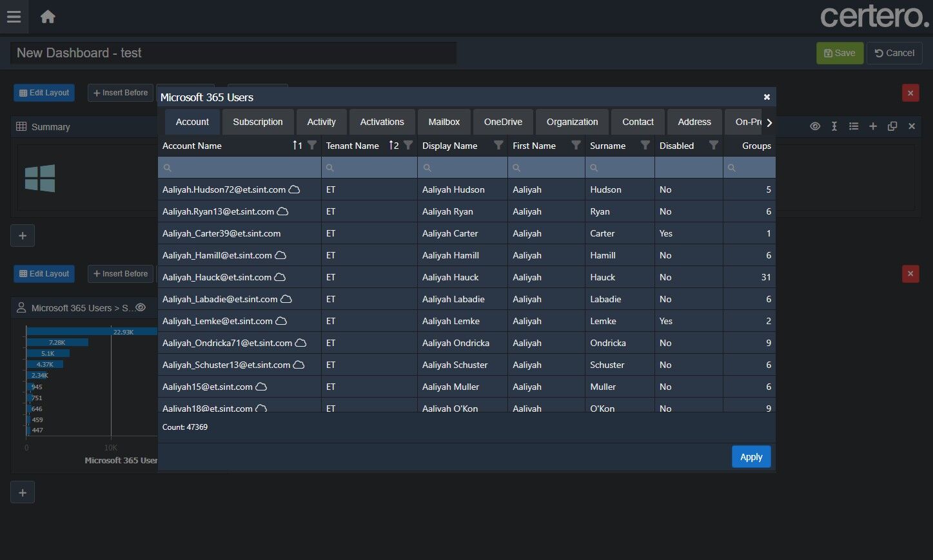Go to home via house icon
The height and width of the screenshot is (560, 933).
pyautogui.click(x=48, y=17)
